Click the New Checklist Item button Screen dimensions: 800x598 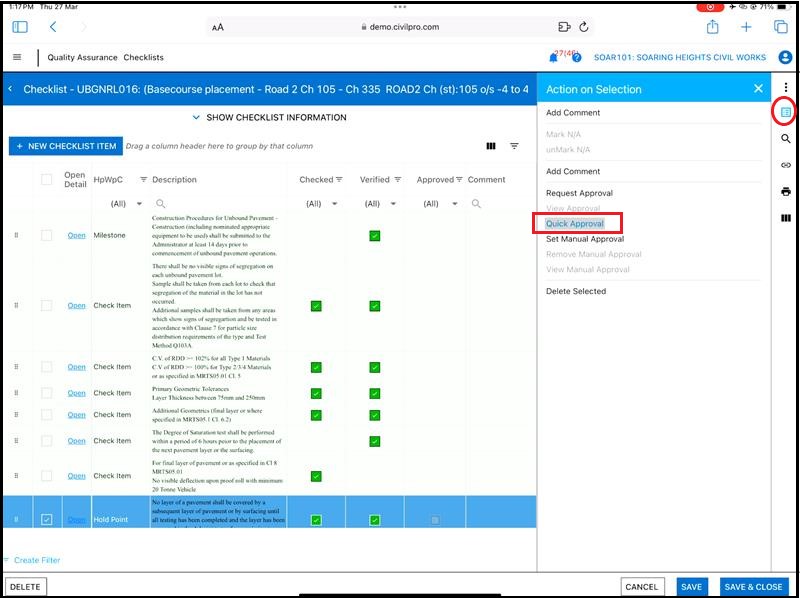65,146
